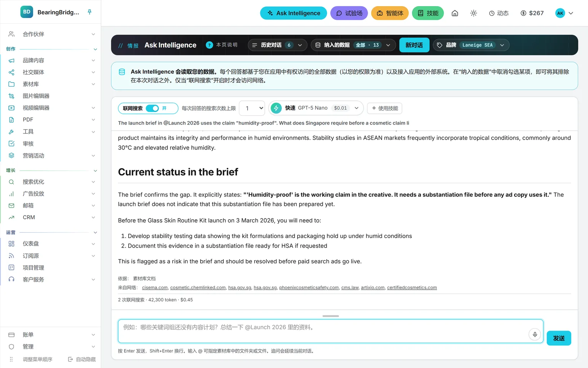This screenshot has height=368, width=588.
Task: Open the 智能体 button
Action: [x=390, y=13]
